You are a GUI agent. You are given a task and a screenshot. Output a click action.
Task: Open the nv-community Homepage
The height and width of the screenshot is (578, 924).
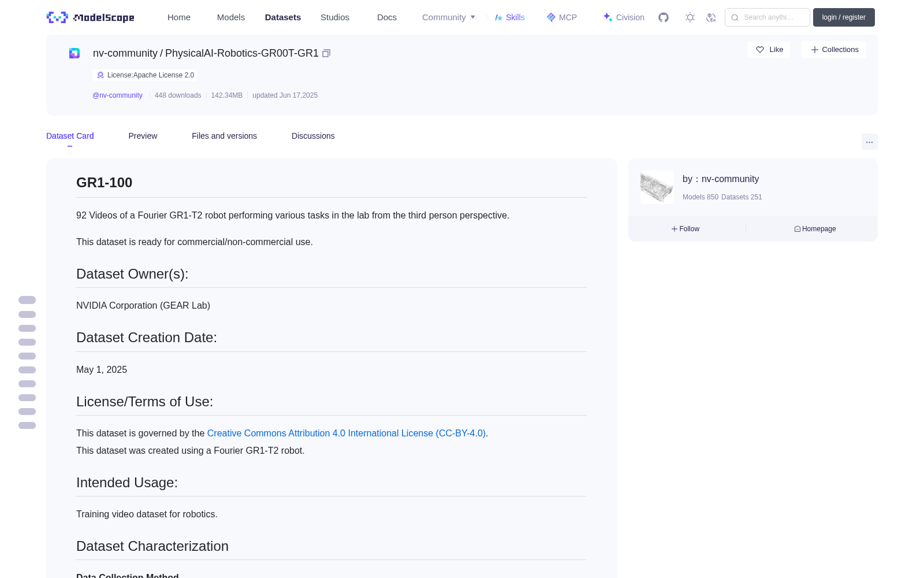tap(815, 229)
